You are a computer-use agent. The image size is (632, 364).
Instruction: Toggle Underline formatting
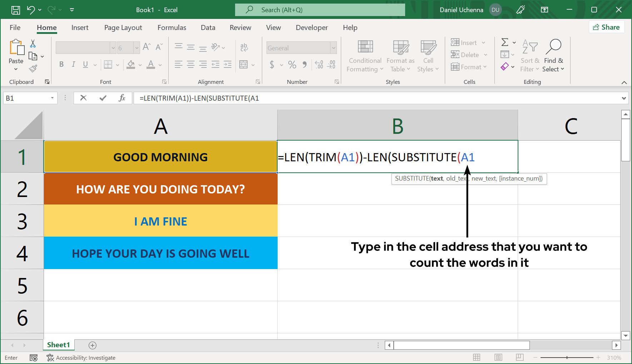[x=85, y=64]
